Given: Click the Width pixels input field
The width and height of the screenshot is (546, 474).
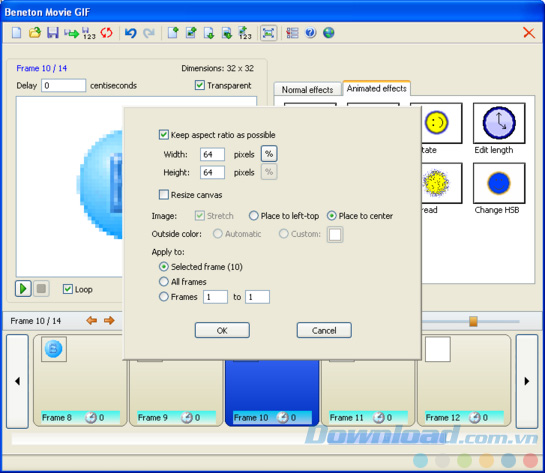Looking at the screenshot, I should [212, 154].
